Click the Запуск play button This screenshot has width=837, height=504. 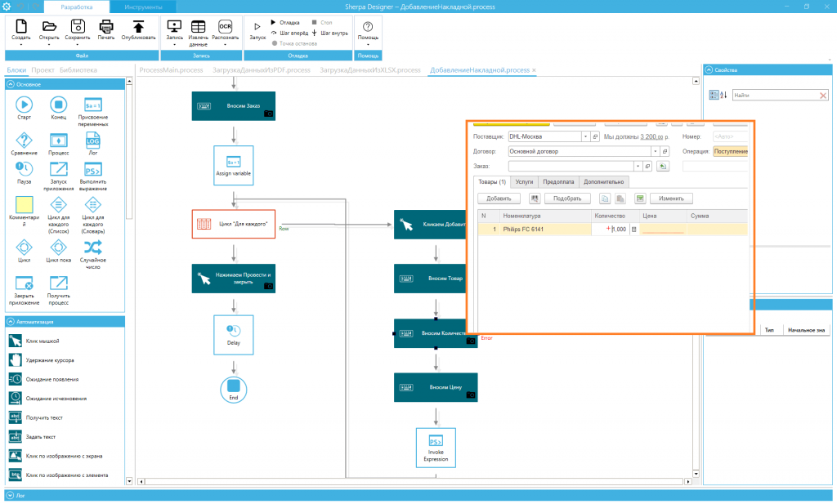(x=257, y=27)
